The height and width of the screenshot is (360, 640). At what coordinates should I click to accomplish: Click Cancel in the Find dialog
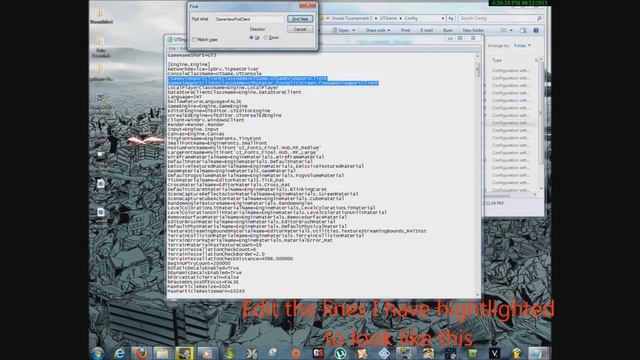(x=300, y=29)
